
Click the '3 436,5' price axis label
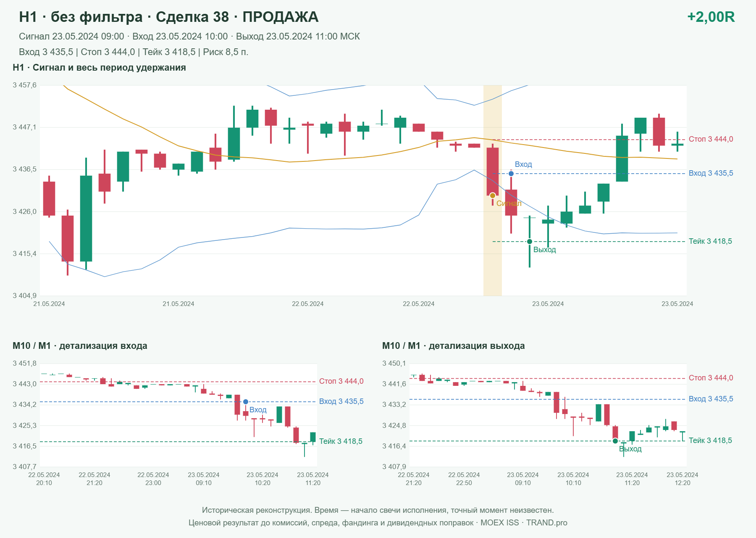point(24,169)
